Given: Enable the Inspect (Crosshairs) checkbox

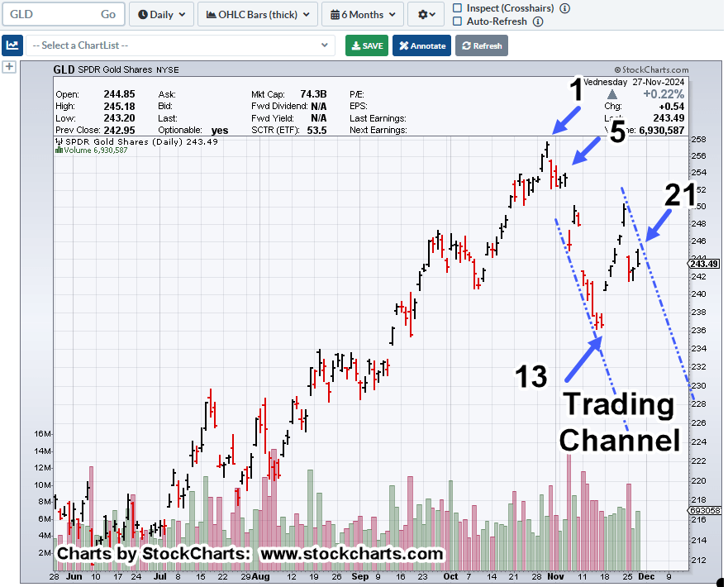Looking at the screenshot, I should [459, 8].
